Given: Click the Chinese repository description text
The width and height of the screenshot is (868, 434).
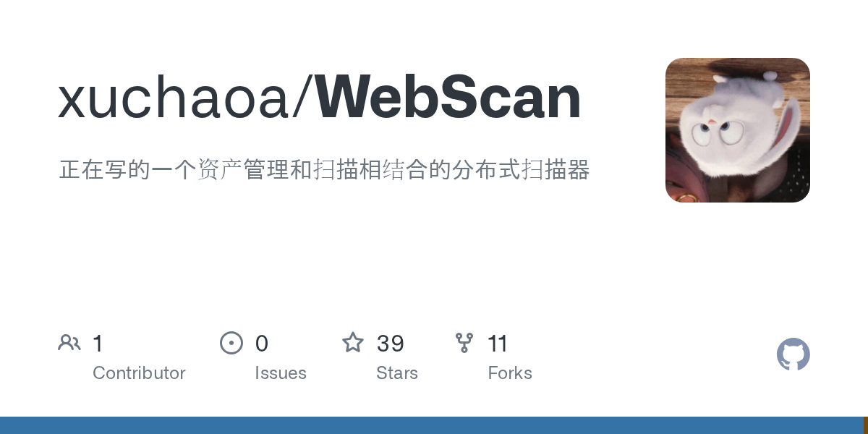Looking at the screenshot, I should 324,171.
